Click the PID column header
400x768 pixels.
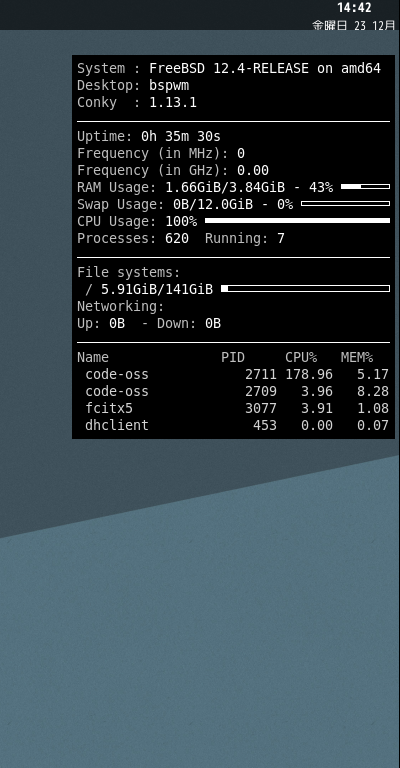tap(233, 358)
